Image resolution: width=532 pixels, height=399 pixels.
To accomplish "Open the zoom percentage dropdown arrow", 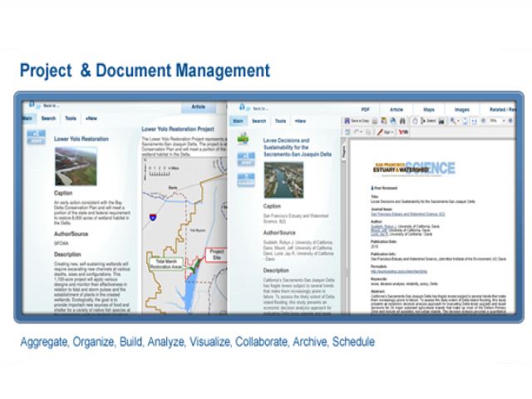I will 504,121.
